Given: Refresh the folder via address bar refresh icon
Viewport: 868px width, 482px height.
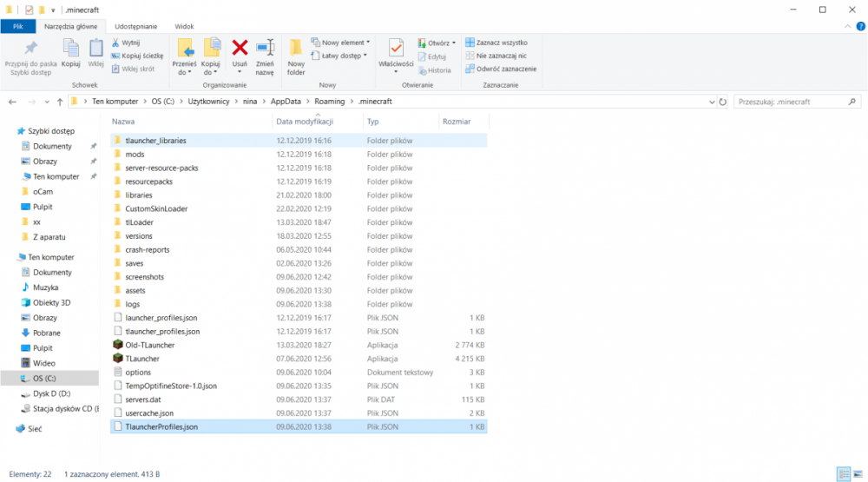Looking at the screenshot, I should 723,102.
